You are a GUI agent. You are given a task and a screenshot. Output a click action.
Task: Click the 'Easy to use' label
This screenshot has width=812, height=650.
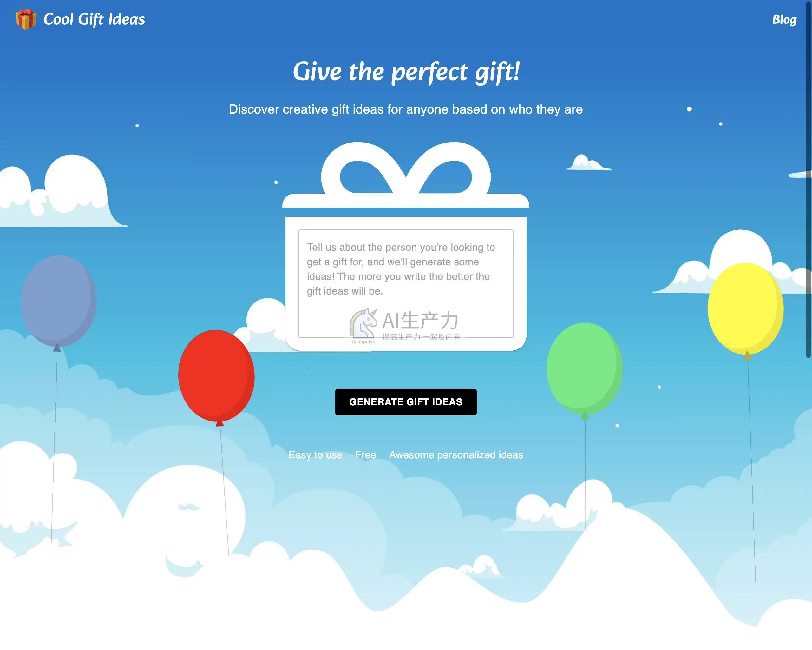coord(315,455)
